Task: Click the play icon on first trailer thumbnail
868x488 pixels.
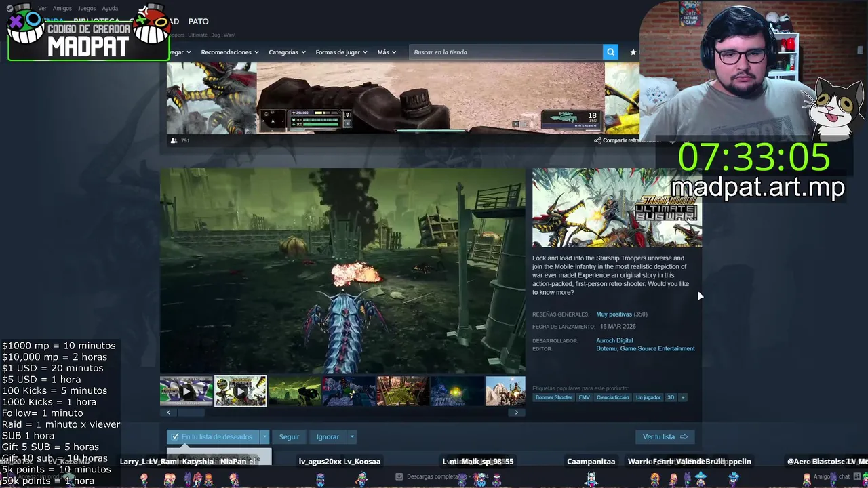Action: pyautogui.click(x=186, y=391)
